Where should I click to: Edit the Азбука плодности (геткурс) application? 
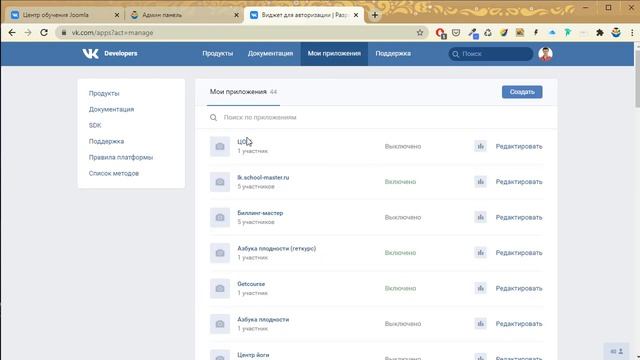pyautogui.click(x=519, y=253)
